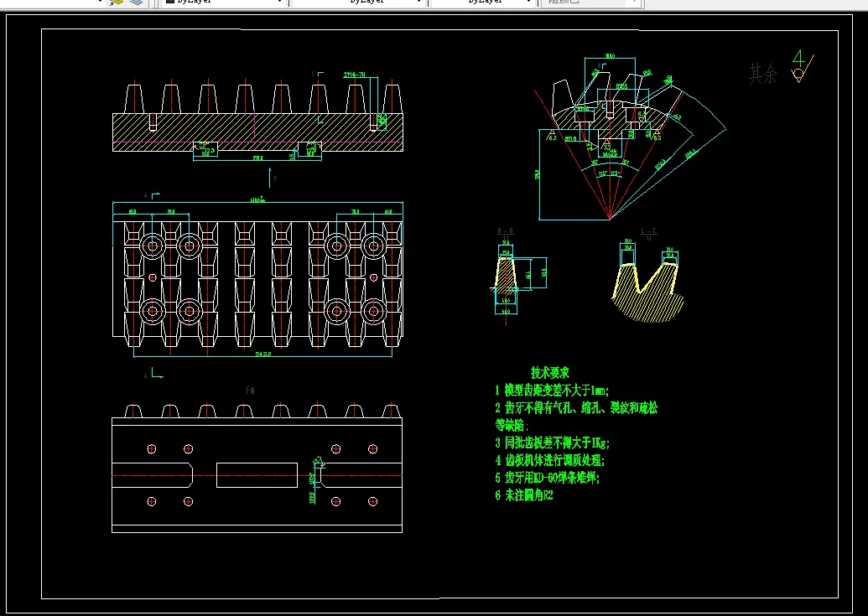Select requirement line 6 with R2 fillet
This screenshot has height=616, width=868.
click(524, 495)
